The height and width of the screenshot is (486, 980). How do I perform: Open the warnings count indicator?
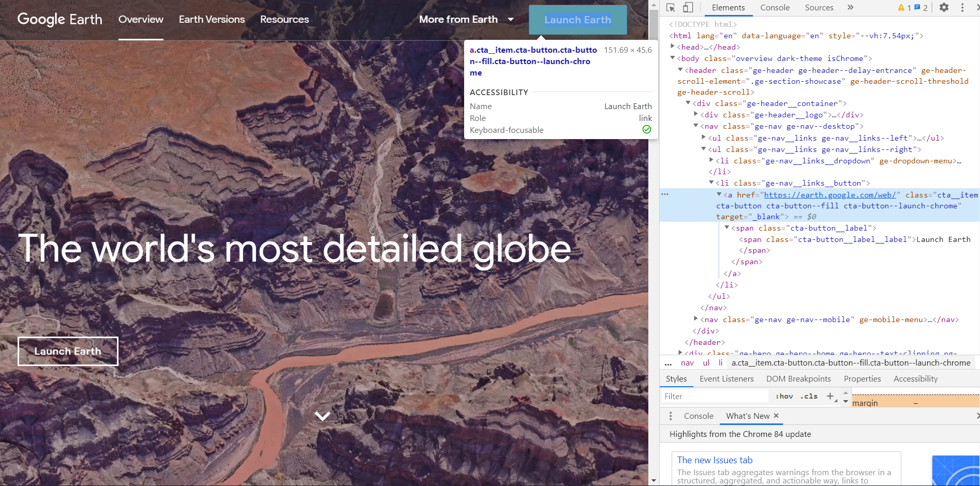tap(904, 8)
